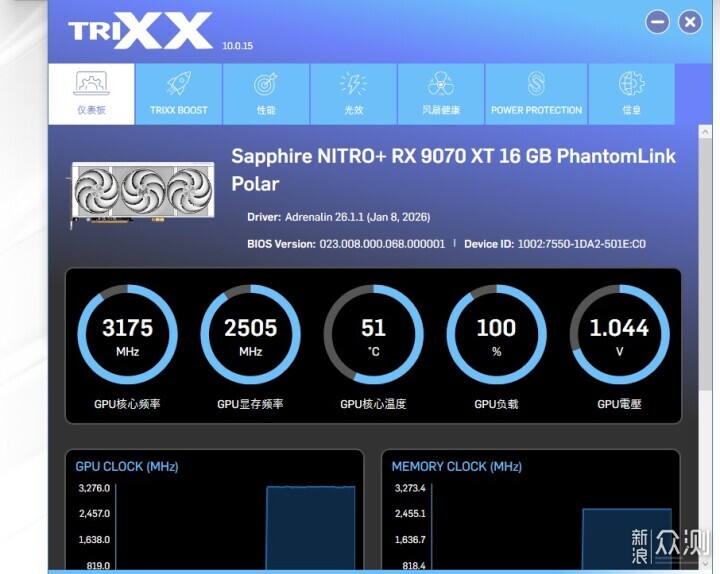Click the 2,455.1 axis label in memory clock chart

click(x=410, y=514)
